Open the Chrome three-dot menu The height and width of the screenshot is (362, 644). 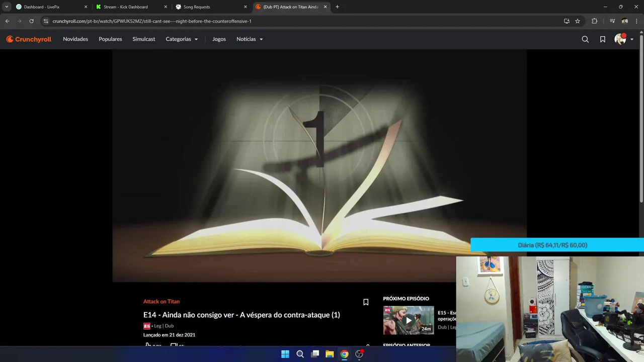[636, 21]
